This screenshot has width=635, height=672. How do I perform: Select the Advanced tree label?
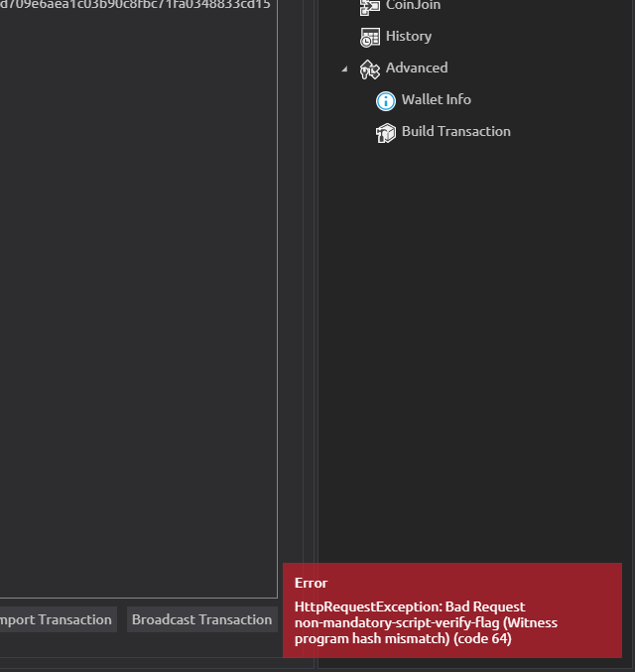417,67
